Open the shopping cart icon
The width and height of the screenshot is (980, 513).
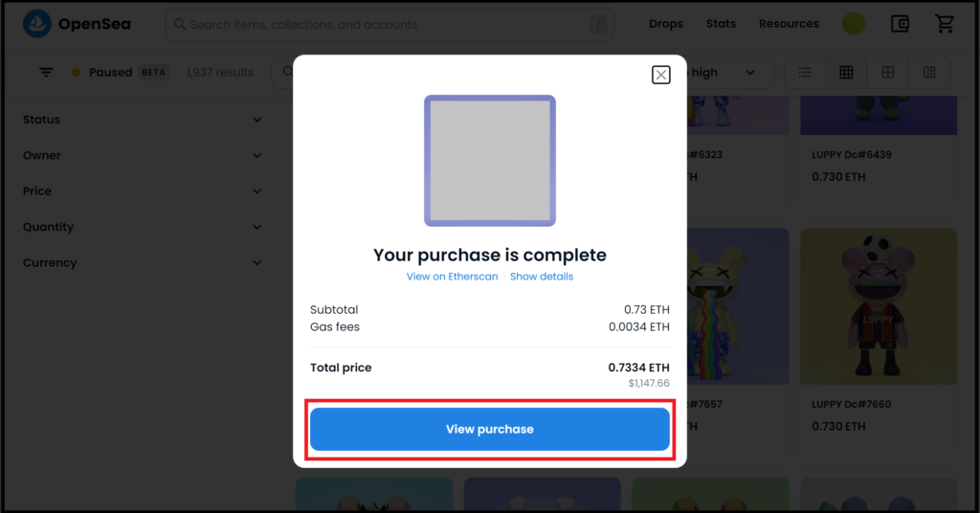(x=945, y=24)
